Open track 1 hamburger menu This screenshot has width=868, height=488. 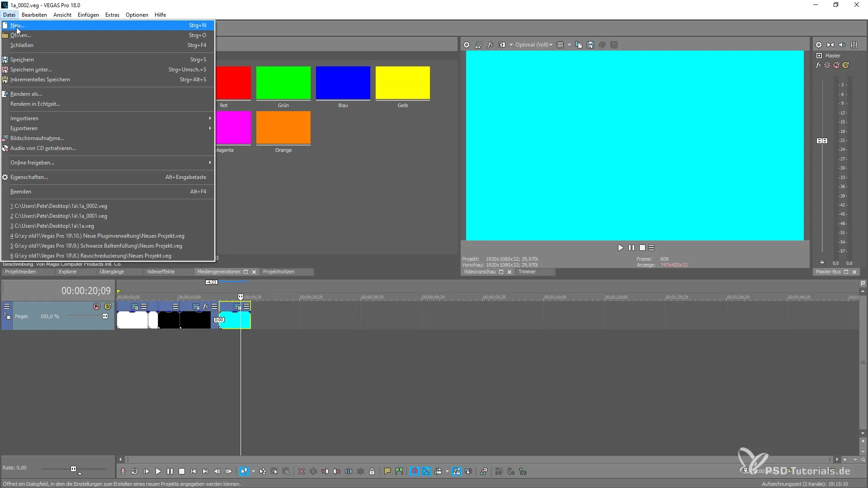7,306
